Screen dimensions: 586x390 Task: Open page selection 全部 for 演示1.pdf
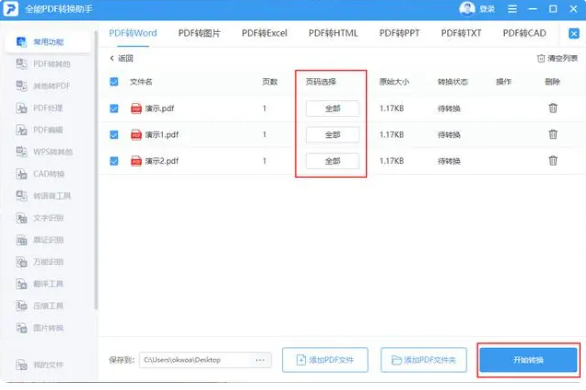(x=333, y=135)
